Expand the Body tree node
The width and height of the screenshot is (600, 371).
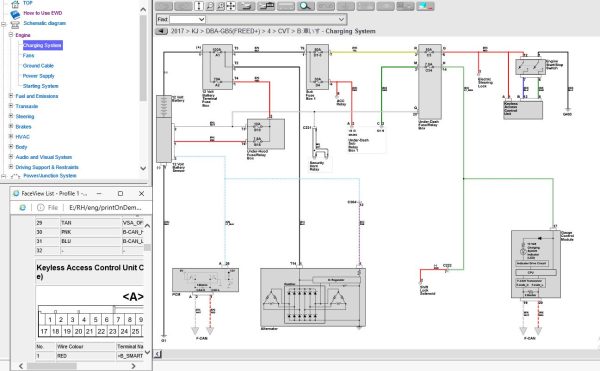(11, 146)
